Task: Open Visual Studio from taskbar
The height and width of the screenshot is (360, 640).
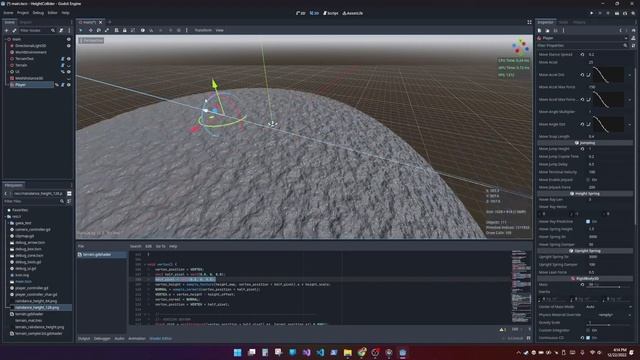Action: point(307,352)
